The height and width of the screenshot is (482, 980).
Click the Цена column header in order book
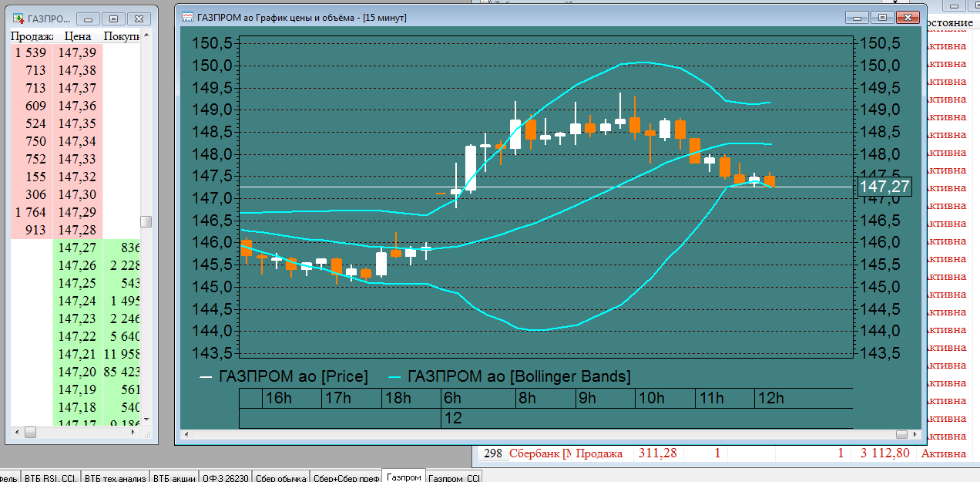78,36
